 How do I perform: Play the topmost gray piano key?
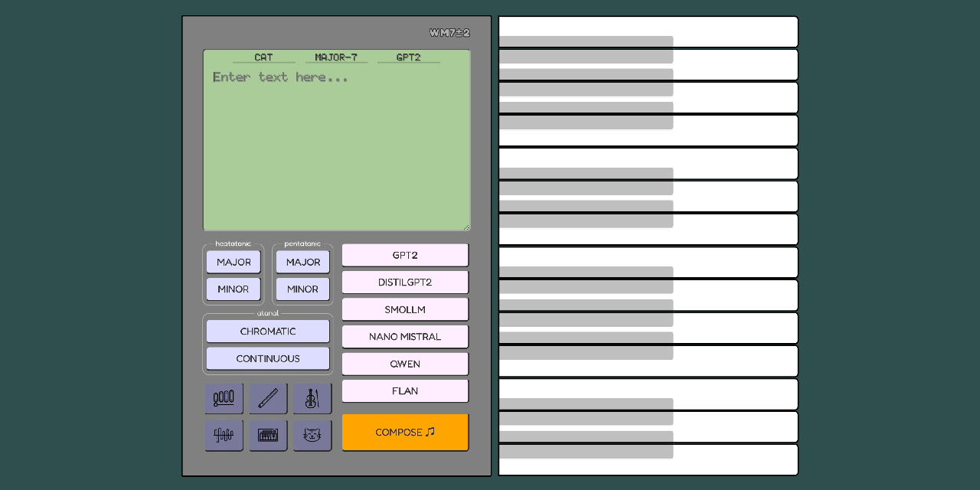pos(586,50)
